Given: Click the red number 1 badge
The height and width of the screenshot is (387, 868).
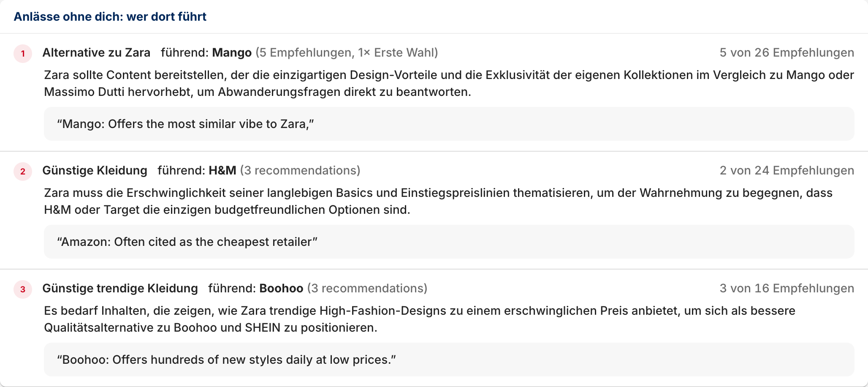Looking at the screenshot, I should coord(23,54).
